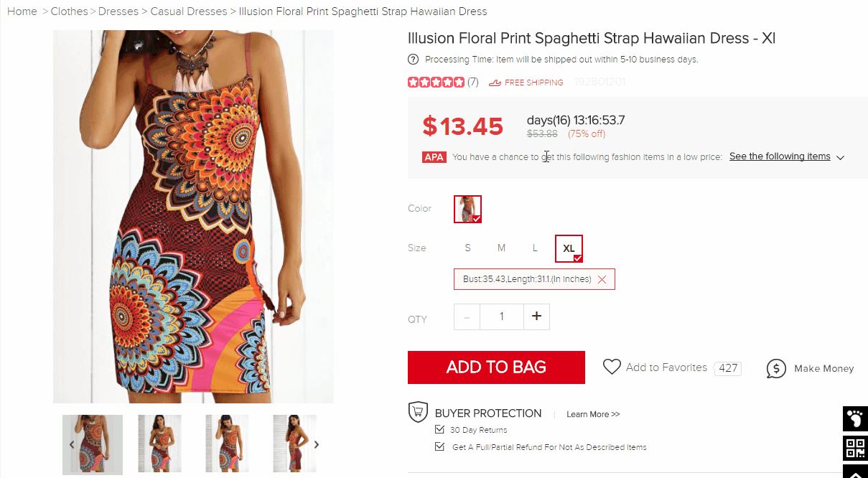The width and height of the screenshot is (868, 478).
Task: Open the footprint browsing history icon
Action: [854, 418]
